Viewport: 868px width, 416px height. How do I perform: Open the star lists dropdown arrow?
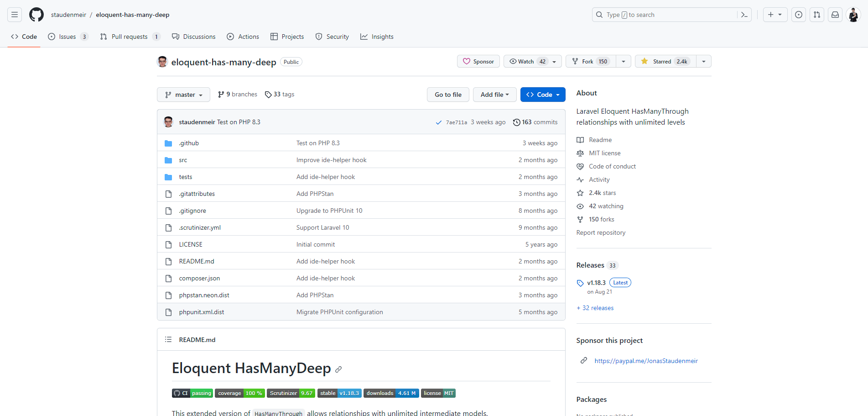tap(704, 61)
